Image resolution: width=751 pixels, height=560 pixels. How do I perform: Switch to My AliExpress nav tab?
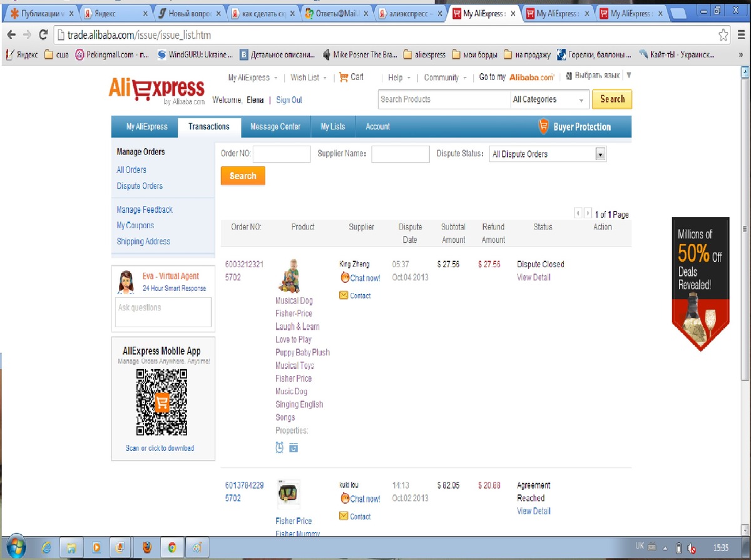pyautogui.click(x=147, y=126)
